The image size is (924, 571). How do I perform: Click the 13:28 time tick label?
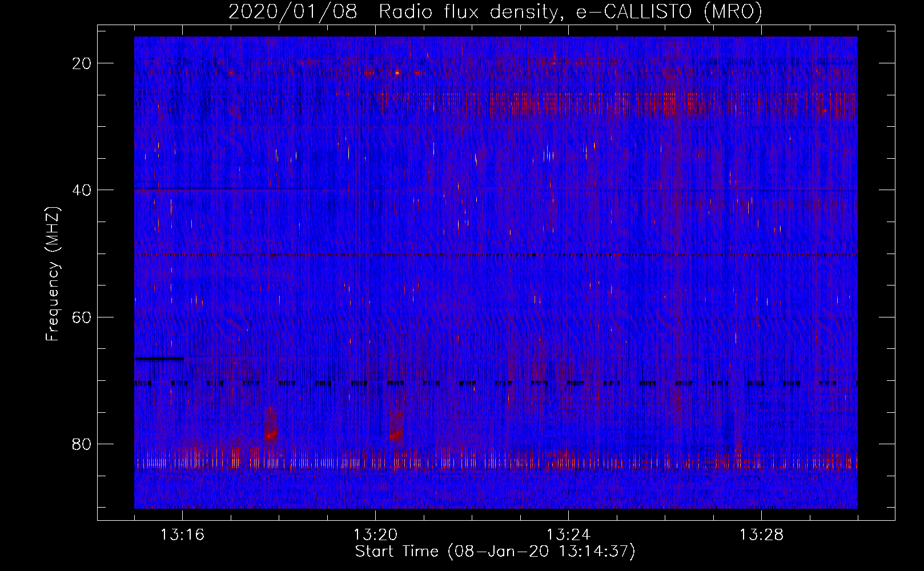761,535
